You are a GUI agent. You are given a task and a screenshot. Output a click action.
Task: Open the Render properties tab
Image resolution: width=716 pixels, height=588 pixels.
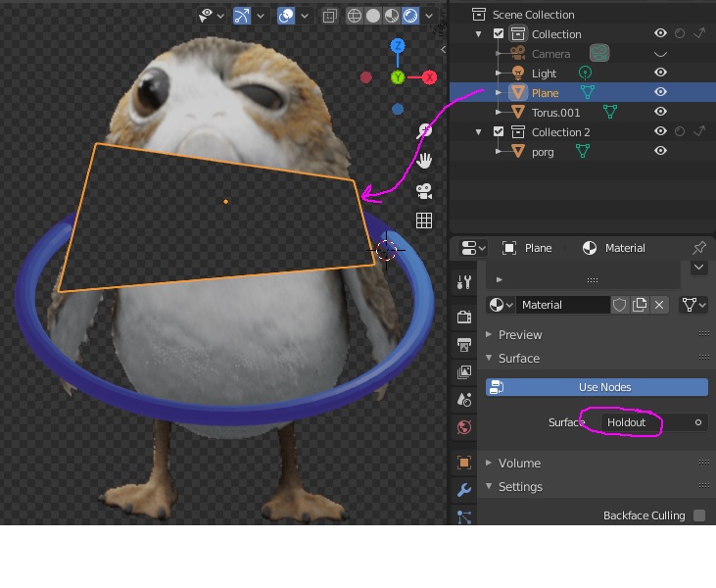[x=464, y=317]
